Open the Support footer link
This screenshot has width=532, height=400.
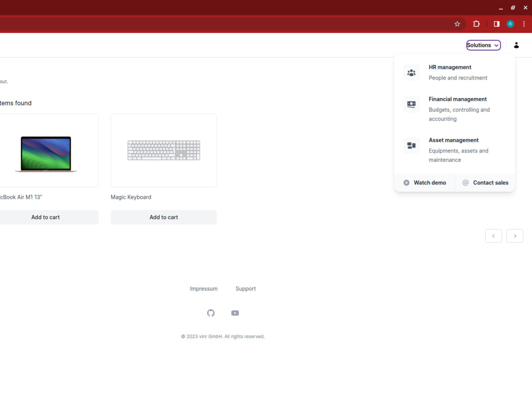[246, 289]
